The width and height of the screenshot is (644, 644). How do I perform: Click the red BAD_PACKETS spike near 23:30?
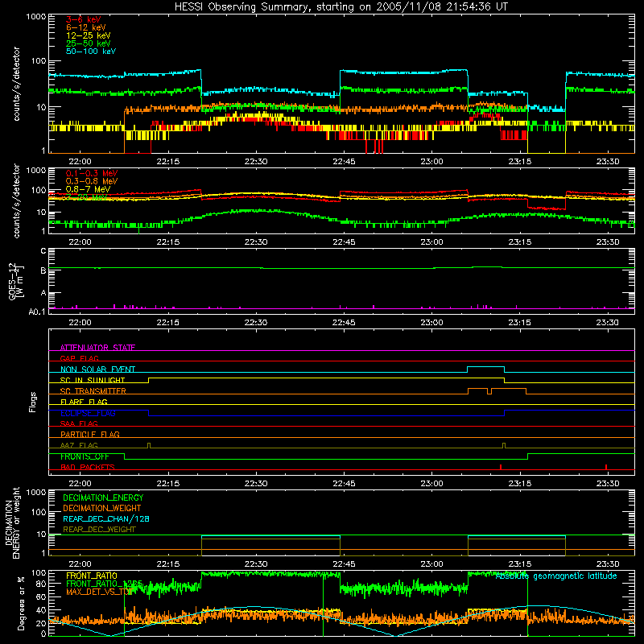click(606, 467)
